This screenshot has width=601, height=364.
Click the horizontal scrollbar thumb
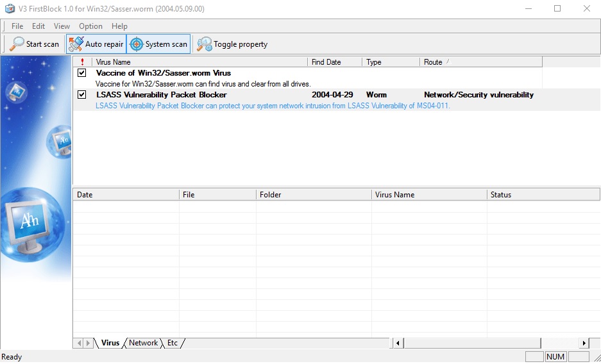click(x=471, y=343)
